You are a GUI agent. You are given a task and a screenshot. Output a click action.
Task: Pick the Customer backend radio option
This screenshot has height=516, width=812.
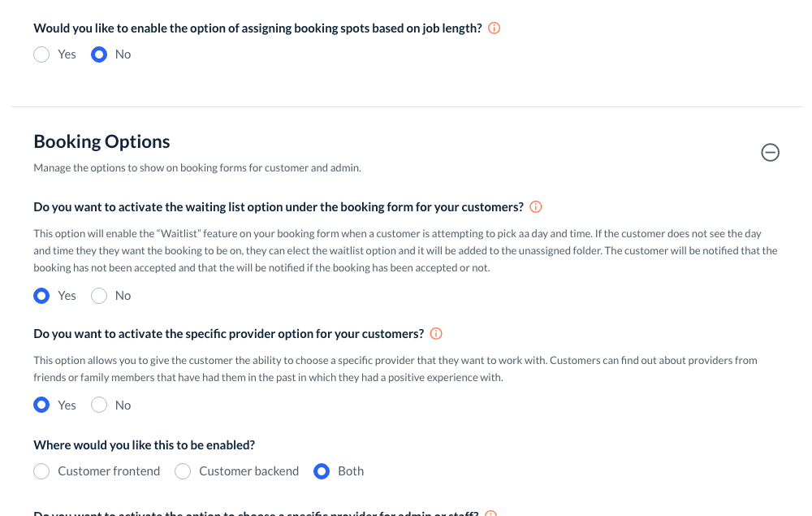[183, 471]
